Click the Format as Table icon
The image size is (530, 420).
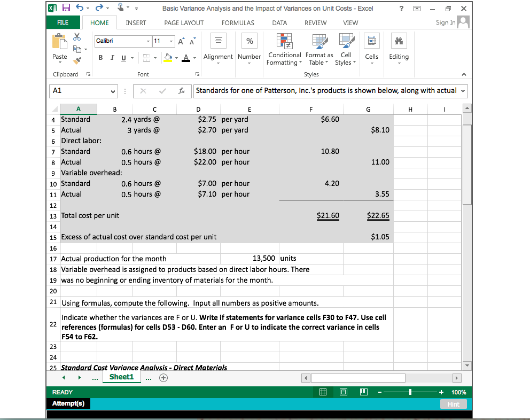319,50
